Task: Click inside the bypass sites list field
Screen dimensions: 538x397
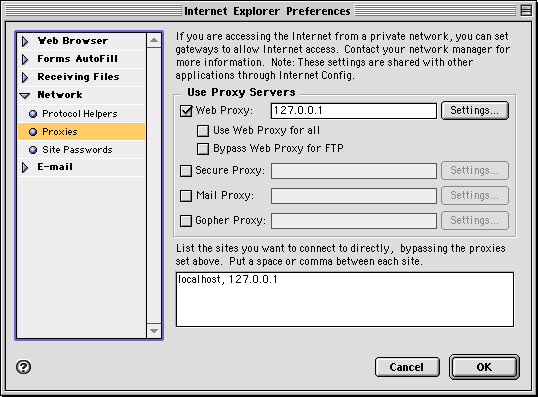Action: click(345, 300)
